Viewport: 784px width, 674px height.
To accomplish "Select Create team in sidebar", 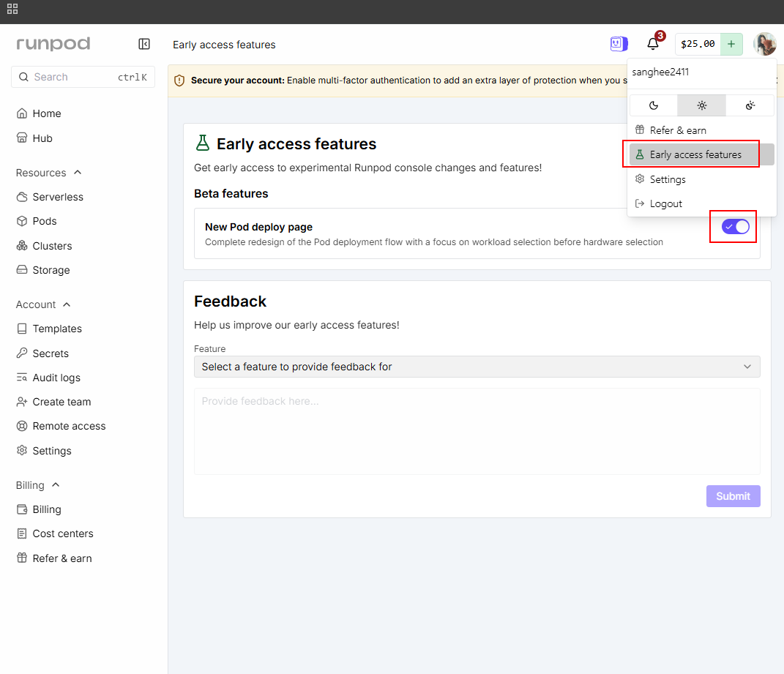I will click(x=54, y=402).
